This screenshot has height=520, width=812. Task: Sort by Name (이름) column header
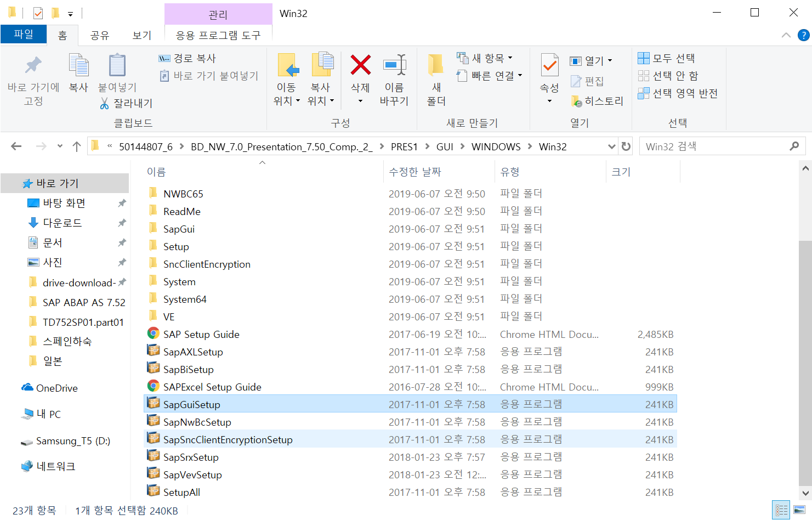click(x=156, y=172)
